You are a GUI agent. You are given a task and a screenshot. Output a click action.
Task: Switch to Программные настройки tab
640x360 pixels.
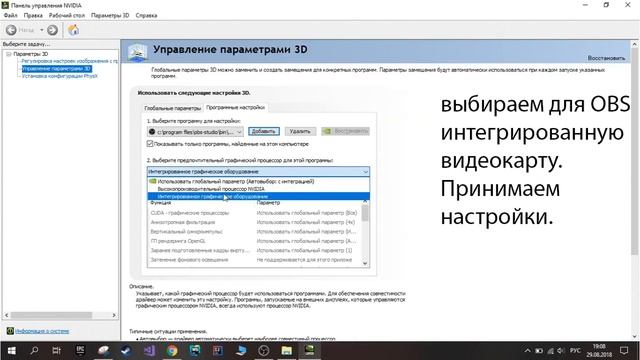point(235,107)
